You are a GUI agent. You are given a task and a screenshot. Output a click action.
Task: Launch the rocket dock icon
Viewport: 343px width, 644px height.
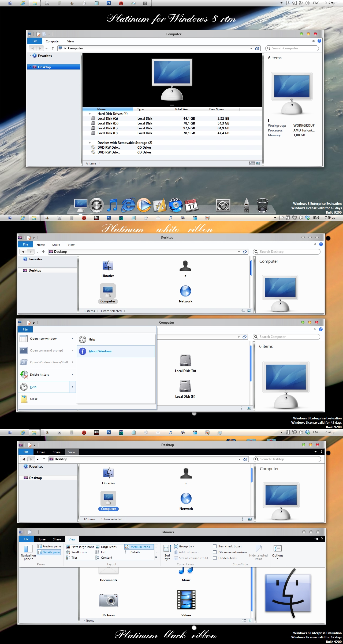pyautogui.click(x=247, y=205)
